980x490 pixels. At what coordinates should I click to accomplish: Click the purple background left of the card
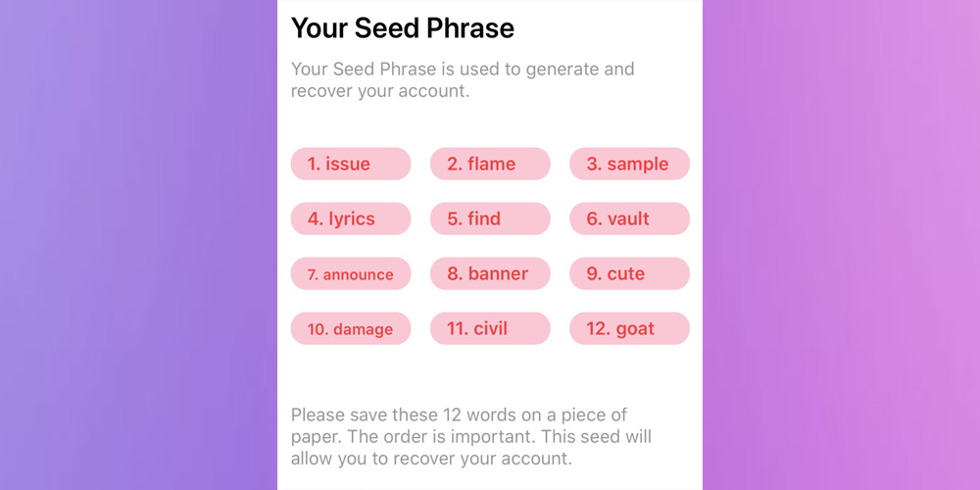pos(137,245)
